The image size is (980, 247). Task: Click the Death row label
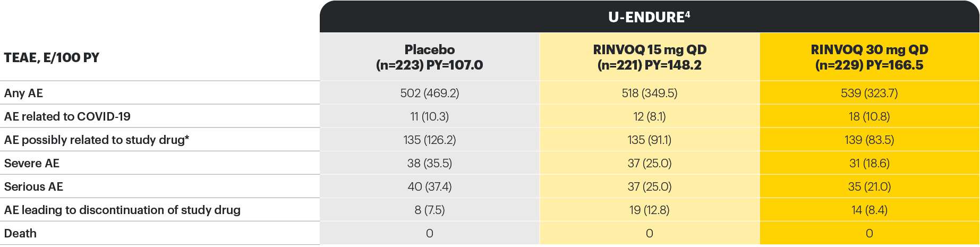[20, 233]
